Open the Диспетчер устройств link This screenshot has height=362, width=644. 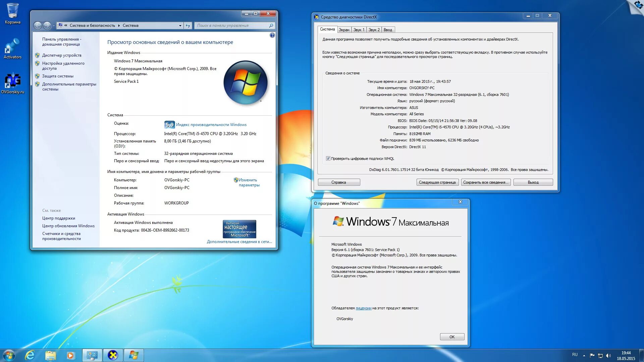(x=62, y=55)
